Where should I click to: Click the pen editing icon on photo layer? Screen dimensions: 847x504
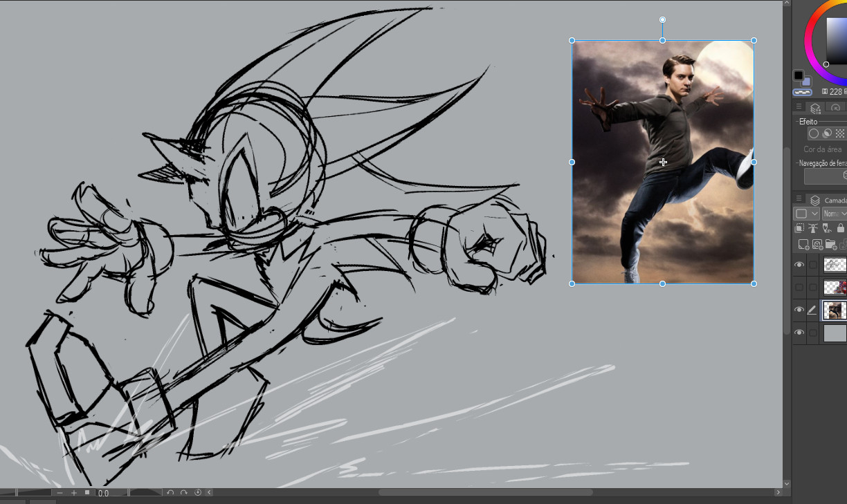[813, 310]
